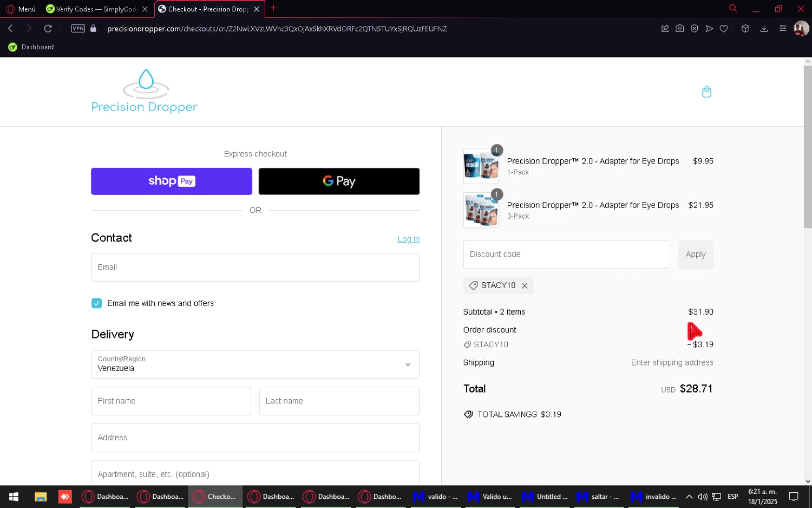Click the 3-Pack product thumbnail
812x508 pixels.
point(481,210)
